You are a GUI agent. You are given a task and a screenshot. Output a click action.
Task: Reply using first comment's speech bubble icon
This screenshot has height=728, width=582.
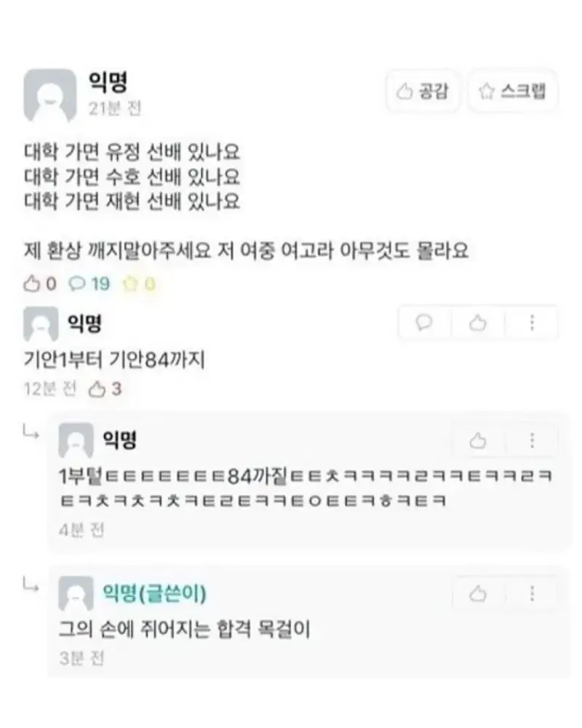click(x=423, y=323)
